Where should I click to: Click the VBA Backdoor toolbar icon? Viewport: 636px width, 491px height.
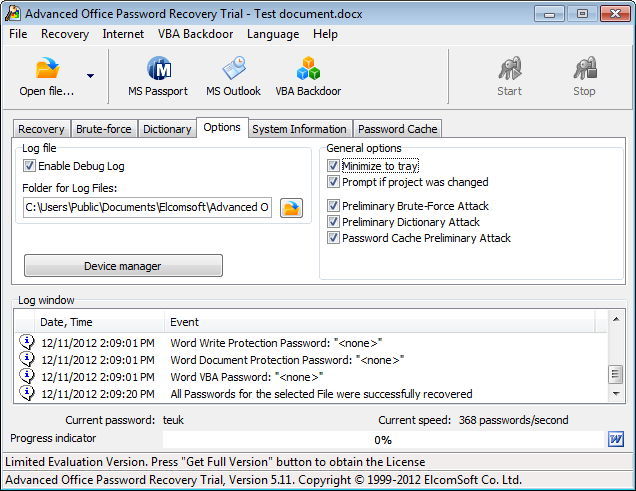tap(308, 68)
